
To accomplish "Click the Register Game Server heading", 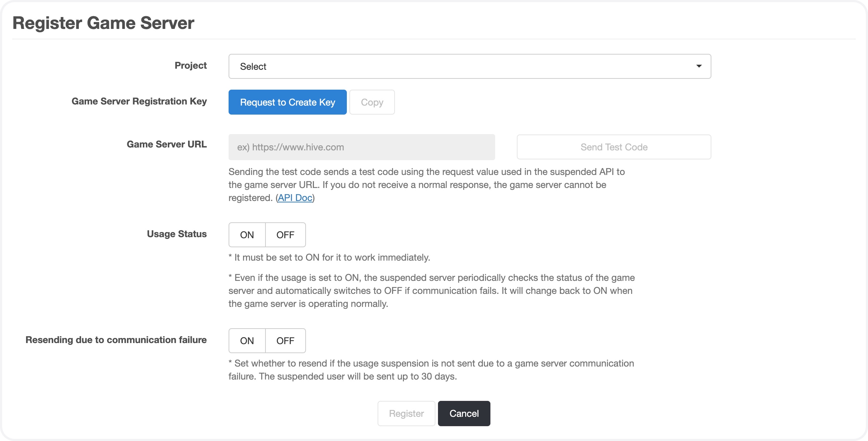I will [x=103, y=23].
